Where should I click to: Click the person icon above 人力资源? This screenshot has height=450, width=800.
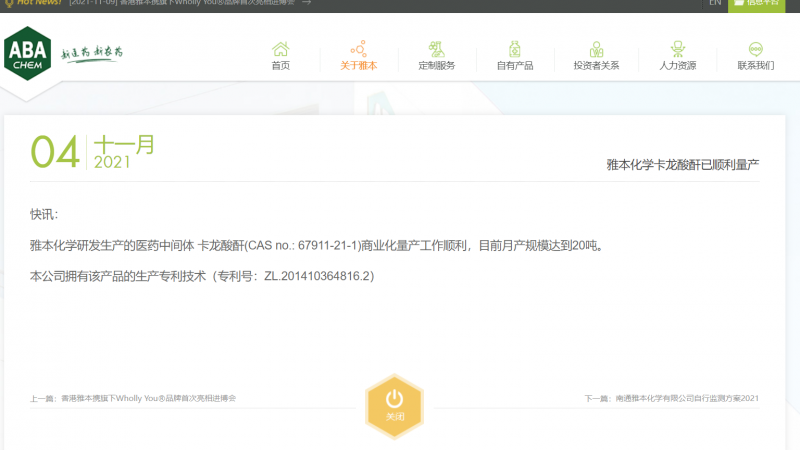tap(678, 49)
